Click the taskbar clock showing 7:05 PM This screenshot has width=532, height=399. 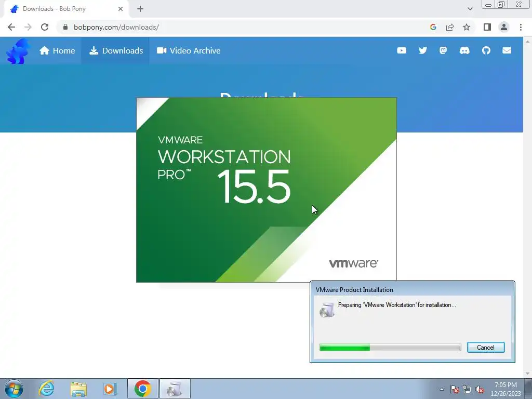click(x=506, y=389)
